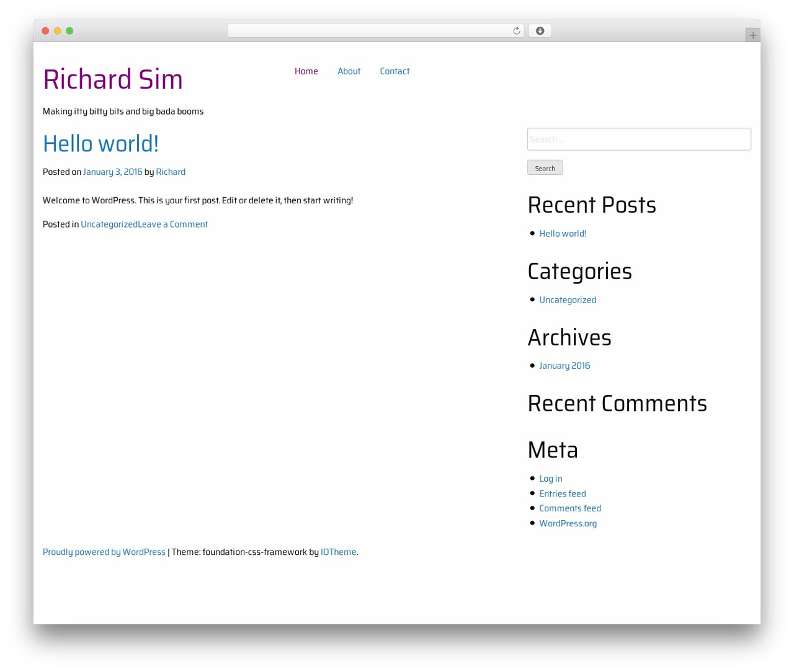Go to the Home menu item

click(306, 71)
